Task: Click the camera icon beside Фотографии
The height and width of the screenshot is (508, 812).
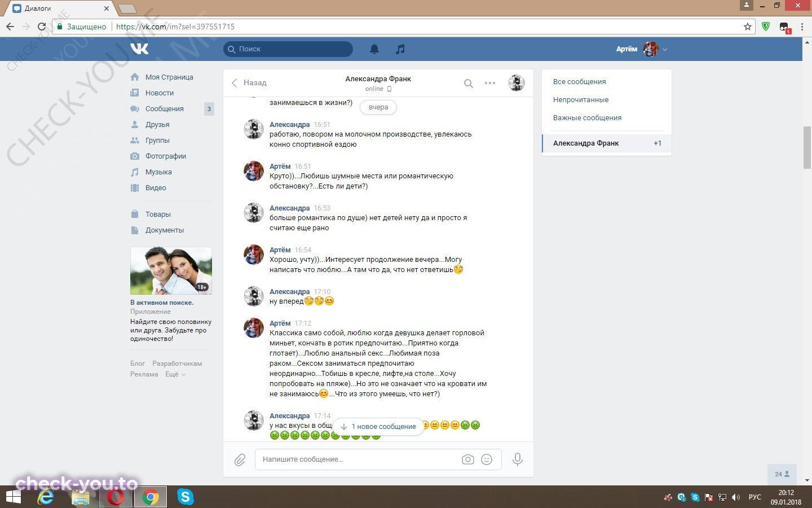Action: click(x=135, y=156)
